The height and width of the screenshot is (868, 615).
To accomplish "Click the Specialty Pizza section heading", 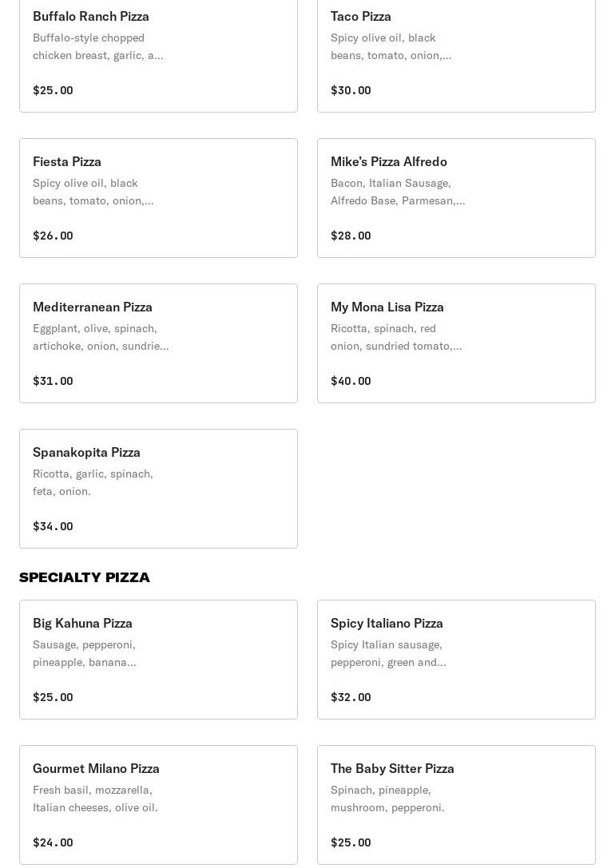I will coord(85,577).
